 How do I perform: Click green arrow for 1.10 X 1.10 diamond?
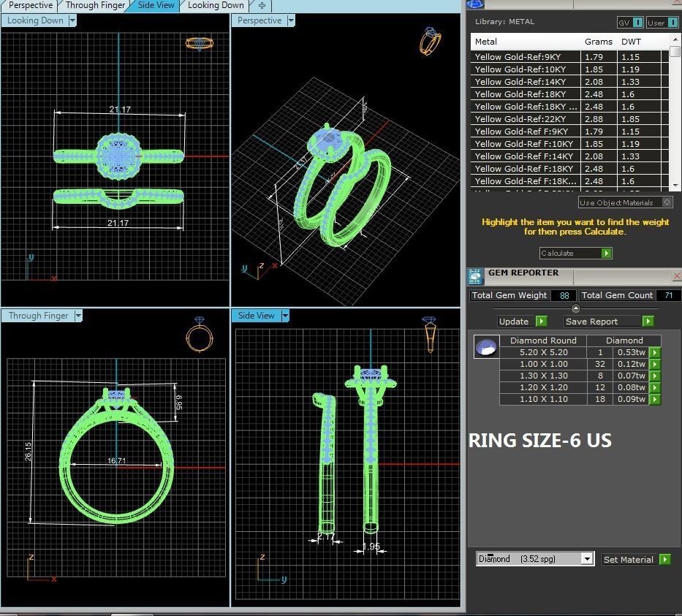[655, 399]
